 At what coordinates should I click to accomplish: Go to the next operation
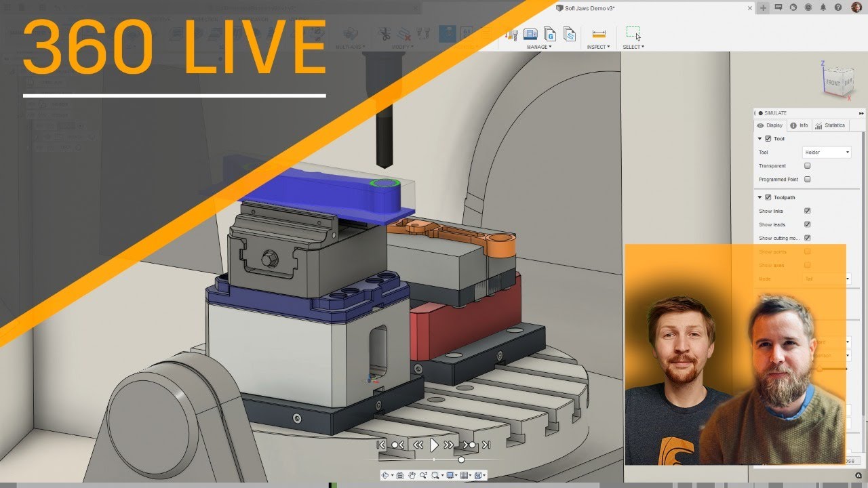(x=469, y=445)
